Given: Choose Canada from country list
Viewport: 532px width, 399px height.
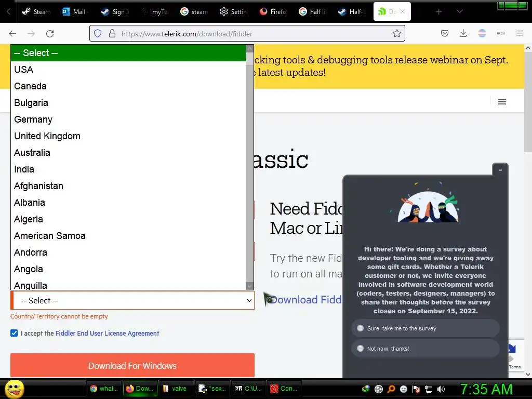Looking at the screenshot, I should (128, 86).
